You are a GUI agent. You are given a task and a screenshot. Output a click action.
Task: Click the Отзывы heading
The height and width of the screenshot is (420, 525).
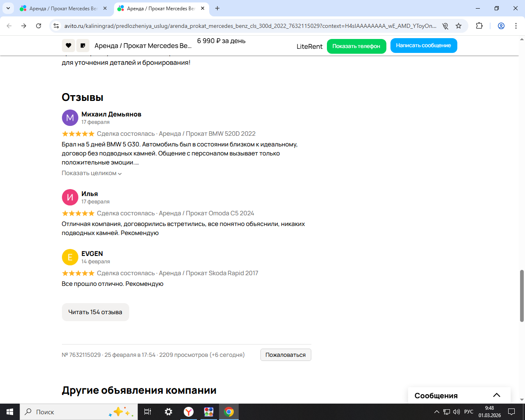[82, 98]
